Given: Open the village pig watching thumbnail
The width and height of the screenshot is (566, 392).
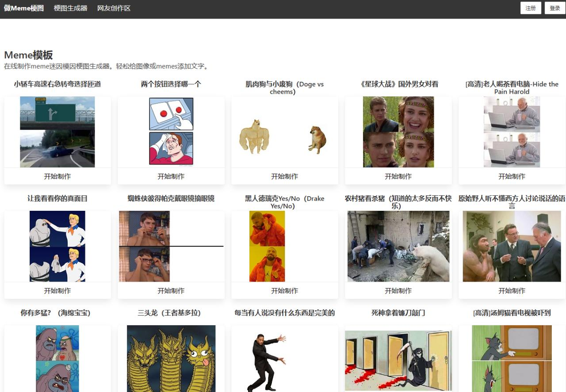Looking at the screenshot, I should click(x=398, y=246).
